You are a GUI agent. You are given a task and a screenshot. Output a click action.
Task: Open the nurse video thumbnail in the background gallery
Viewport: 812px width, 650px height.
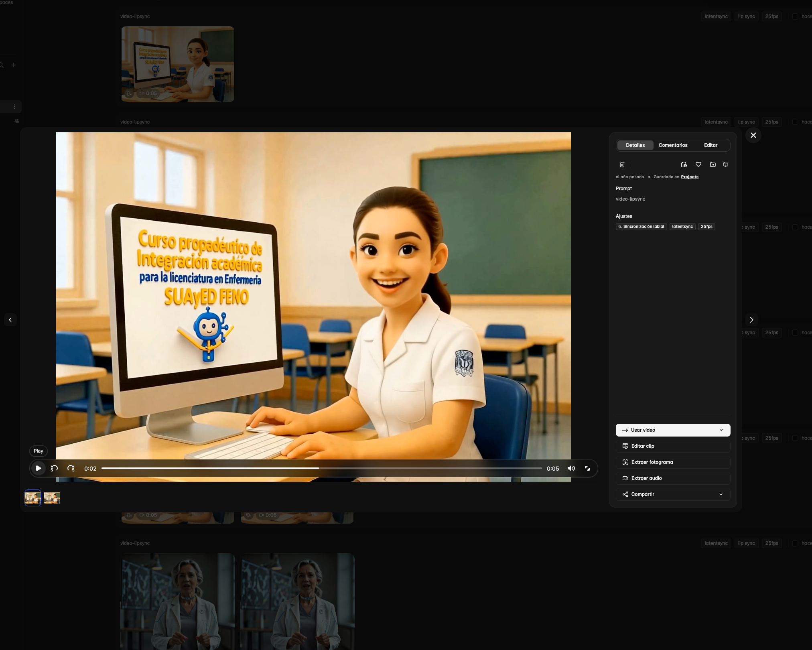[x=178, y=64]
